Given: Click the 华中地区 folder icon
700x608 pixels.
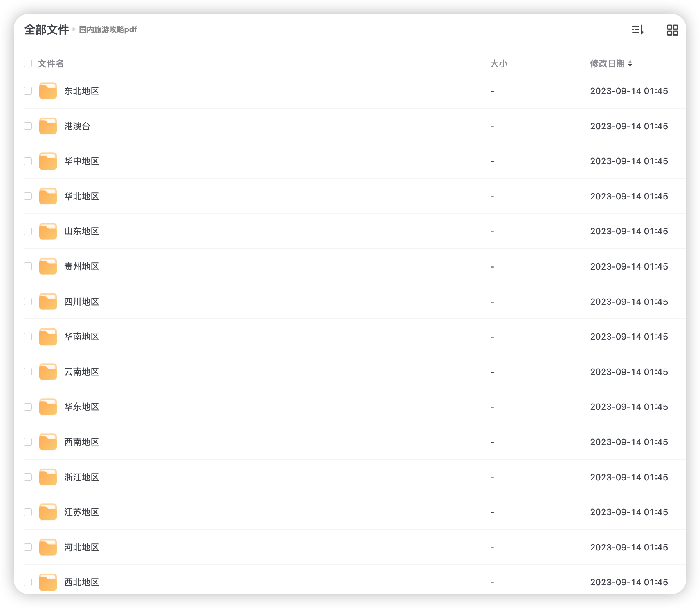Looking at the screenshot, I should click(x=48, y=161).
